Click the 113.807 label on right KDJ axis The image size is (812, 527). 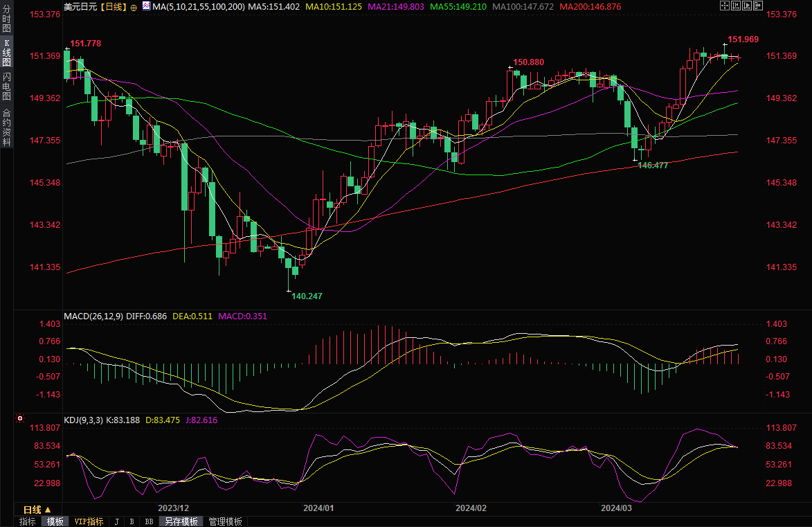click(782, 428)
